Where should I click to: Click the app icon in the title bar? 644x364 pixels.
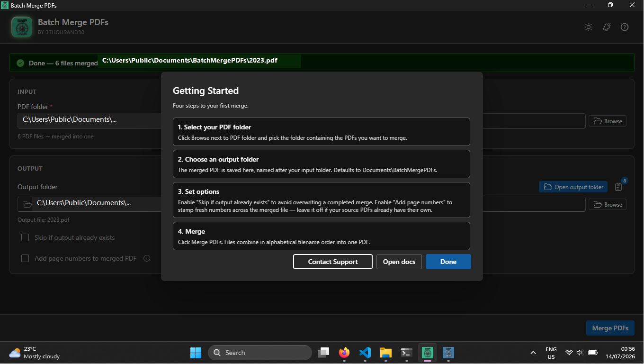[x=5, y=5]
